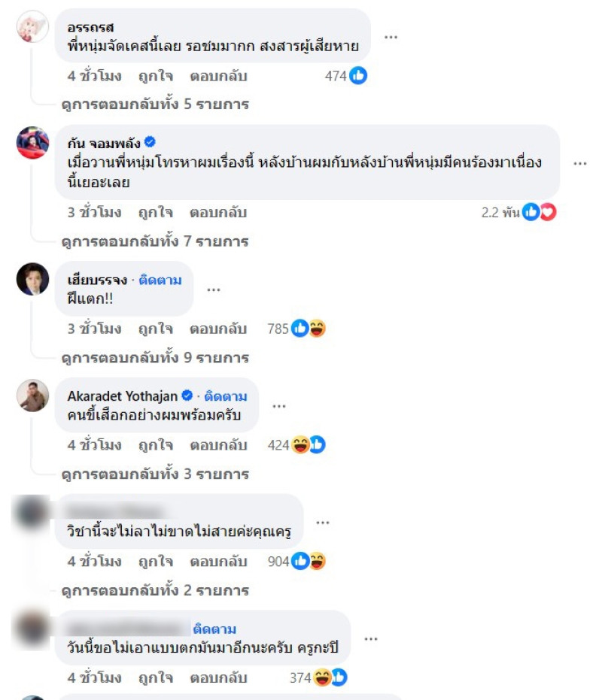Expand ดูการตอบกลับทั้ง 7 รายการ replies

(155, 241)
